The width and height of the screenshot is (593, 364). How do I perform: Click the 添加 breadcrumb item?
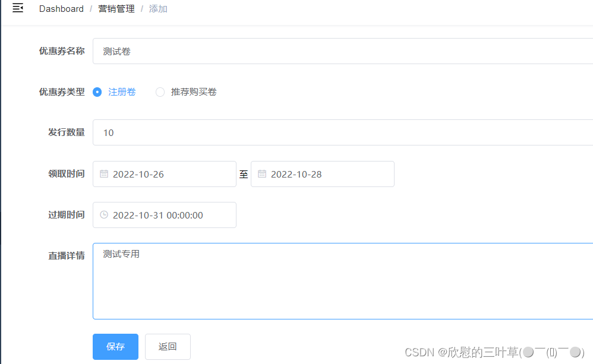tap(158, 8)
